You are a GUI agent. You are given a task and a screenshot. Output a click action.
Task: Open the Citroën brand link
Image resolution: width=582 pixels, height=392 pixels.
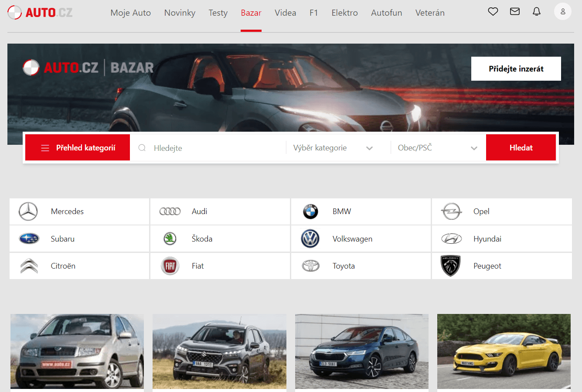(x=79, y=266)
